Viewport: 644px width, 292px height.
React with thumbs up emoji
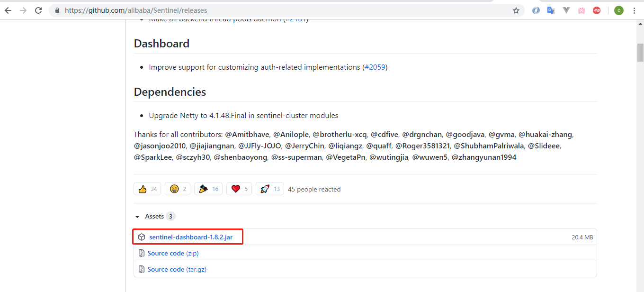coord(147,189)
